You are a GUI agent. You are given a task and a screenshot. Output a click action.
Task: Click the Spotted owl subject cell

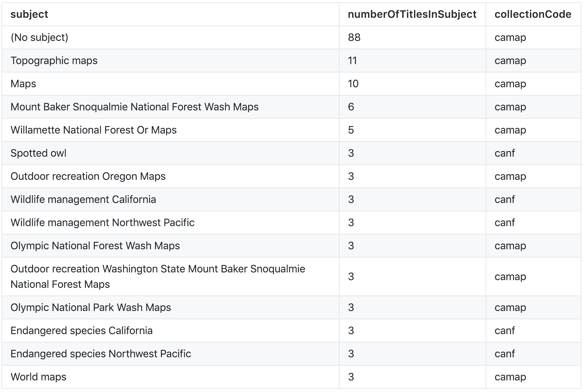click(x=38, y=153)
